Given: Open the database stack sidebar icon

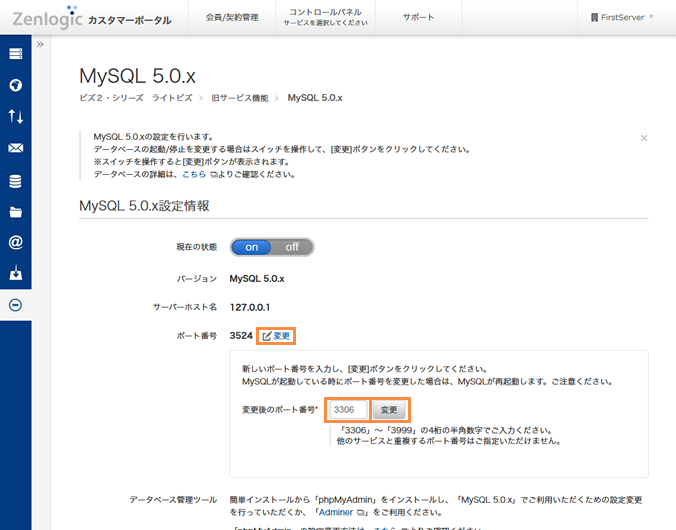Looking at the screenshot, I should click(16, 181).
